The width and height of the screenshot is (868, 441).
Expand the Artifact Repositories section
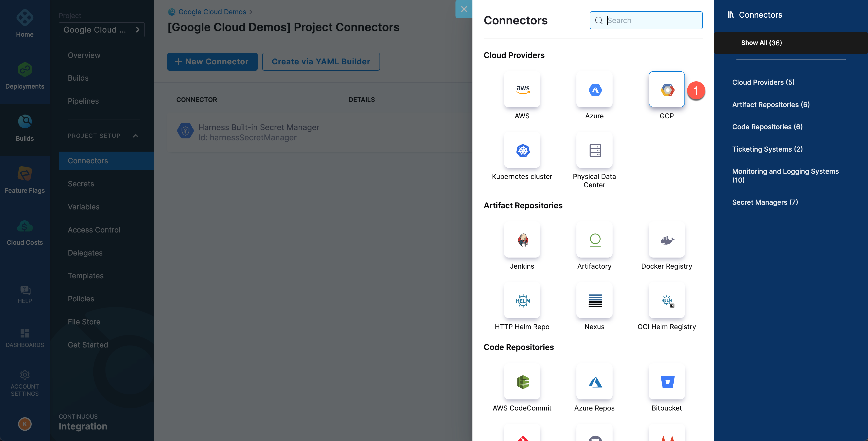coord(771,104)
